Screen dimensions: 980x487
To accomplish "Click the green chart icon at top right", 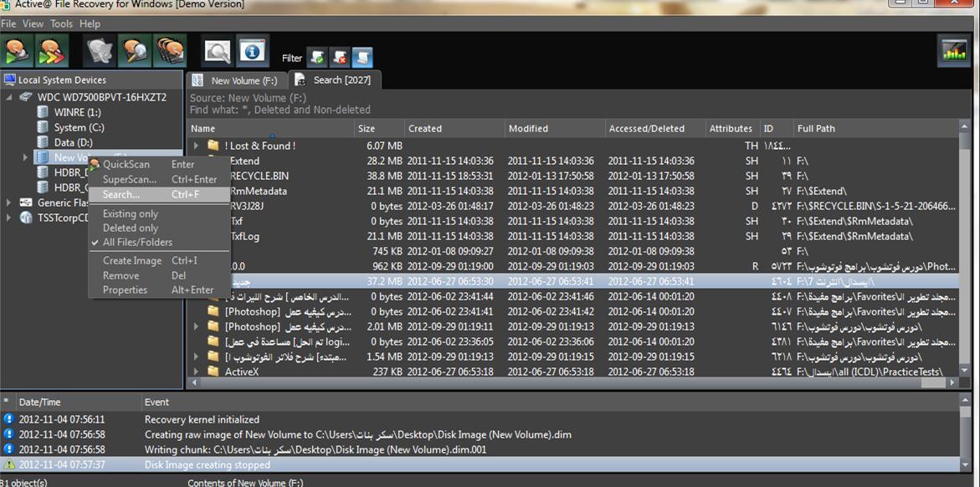I will coord(954,52).
